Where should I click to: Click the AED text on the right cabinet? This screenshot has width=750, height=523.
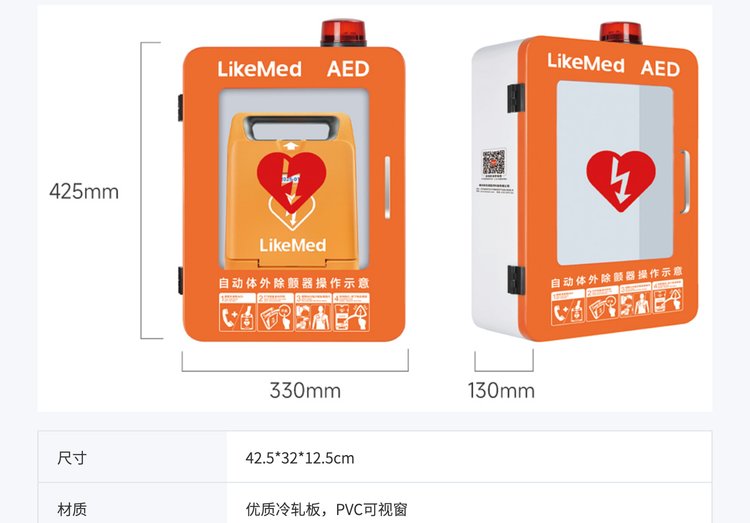click(660, 68)
